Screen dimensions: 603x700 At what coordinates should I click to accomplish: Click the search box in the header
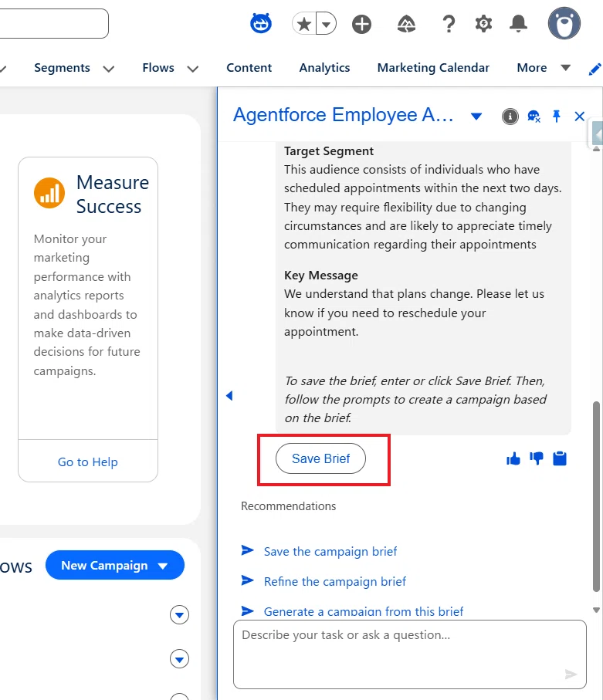(53, 23)
